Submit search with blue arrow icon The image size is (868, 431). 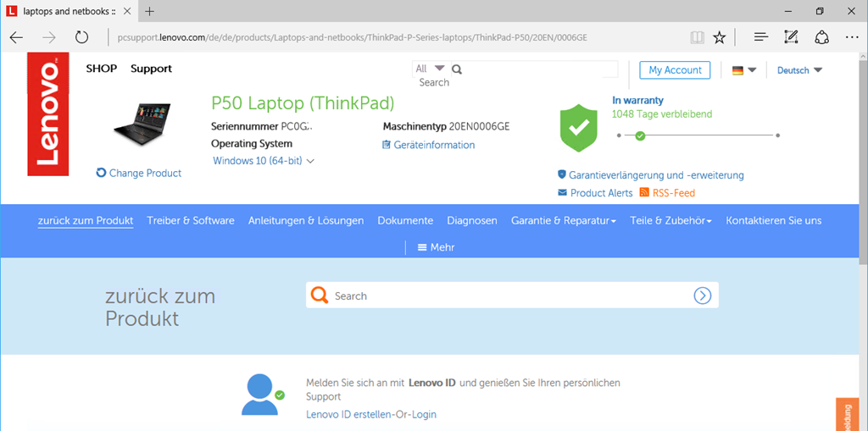point(702,296)
